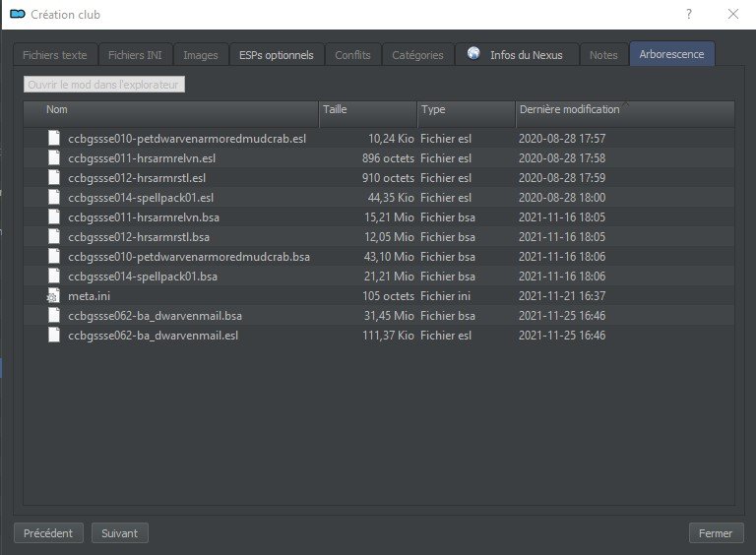
Task: Select ccbgssse012-hrsarmrstl.esl file name
Action: pos(137,178)
